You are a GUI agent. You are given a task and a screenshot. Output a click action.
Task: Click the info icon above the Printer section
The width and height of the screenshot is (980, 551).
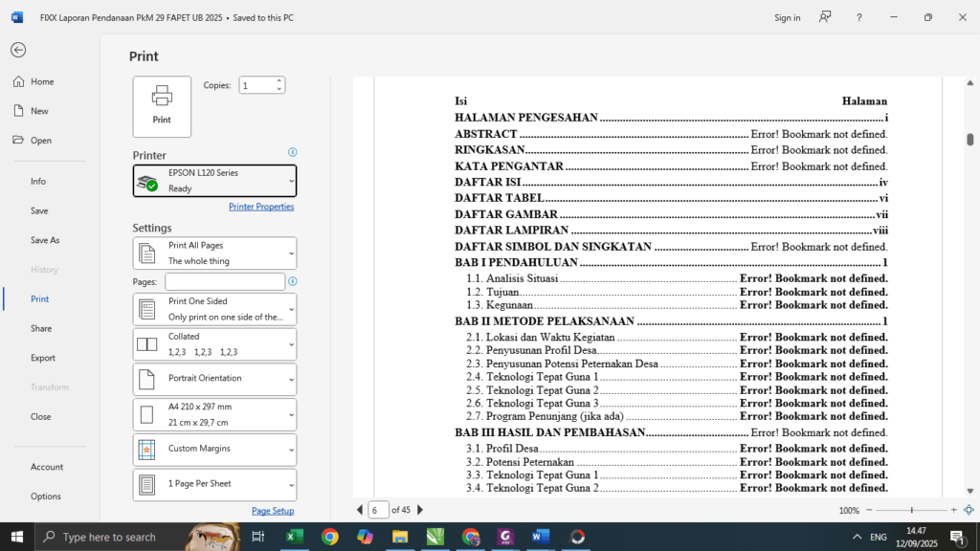pyautogui.click(x=292, y=152)
